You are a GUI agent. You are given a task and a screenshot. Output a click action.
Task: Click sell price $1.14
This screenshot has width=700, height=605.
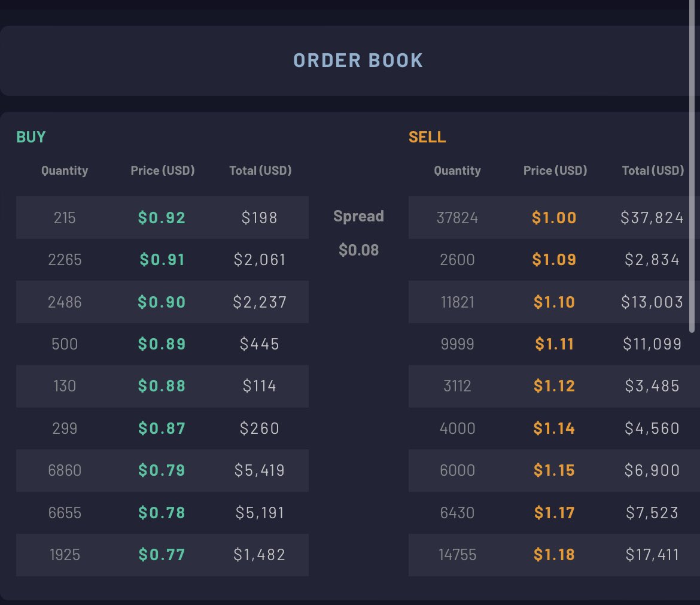554,428
